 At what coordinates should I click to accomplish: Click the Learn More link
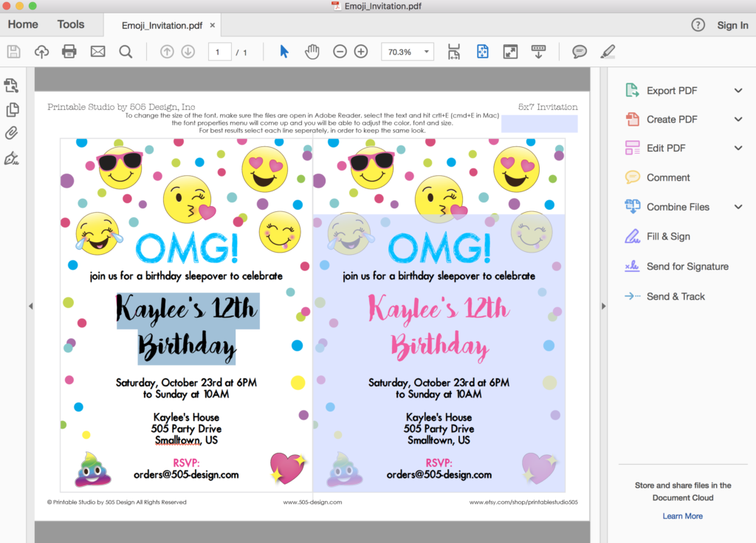tap(681, 516)
